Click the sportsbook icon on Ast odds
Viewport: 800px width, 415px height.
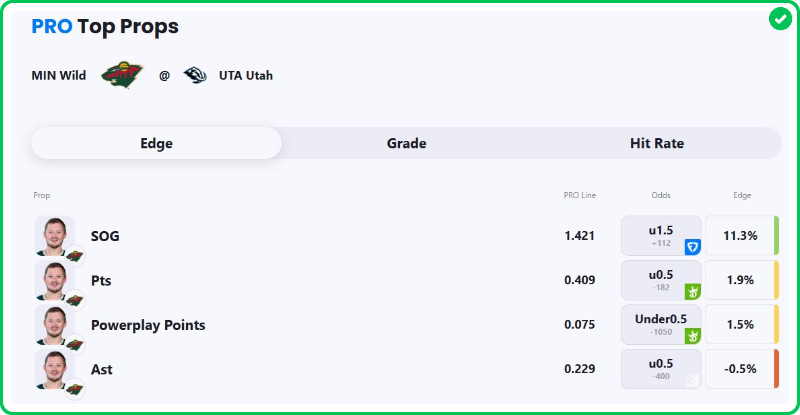(x=692, y=379)
